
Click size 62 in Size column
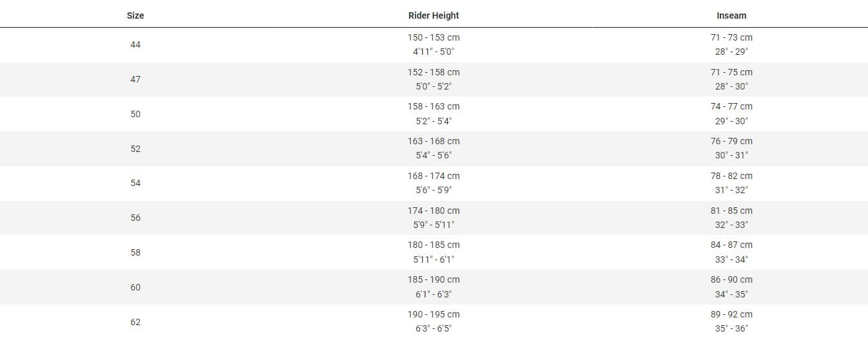(135, 322)
